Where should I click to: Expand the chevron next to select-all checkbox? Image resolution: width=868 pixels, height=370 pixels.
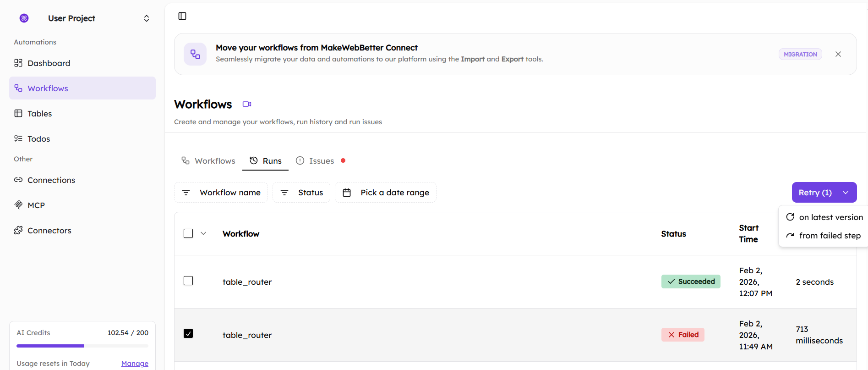click(x=203, y=233)
